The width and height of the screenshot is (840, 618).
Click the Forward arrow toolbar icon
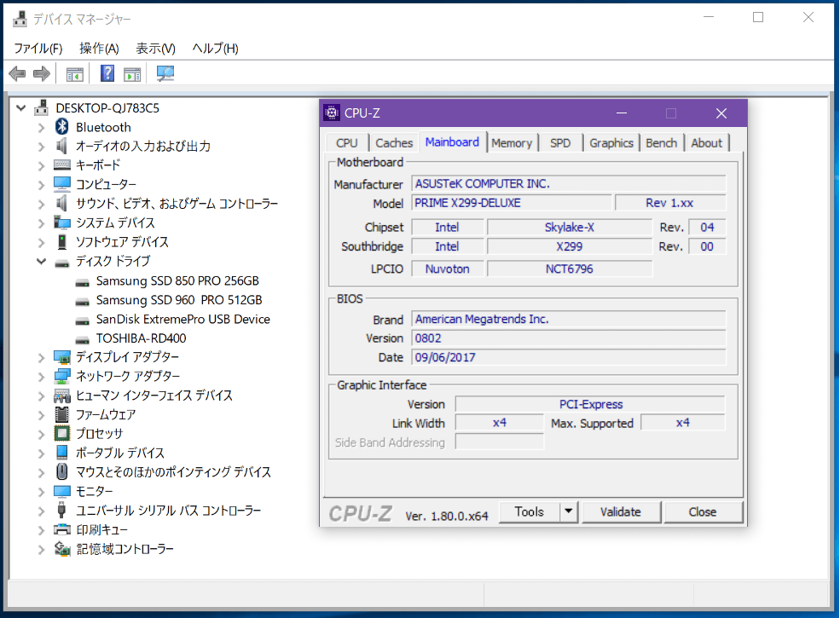tap(42, 73)
